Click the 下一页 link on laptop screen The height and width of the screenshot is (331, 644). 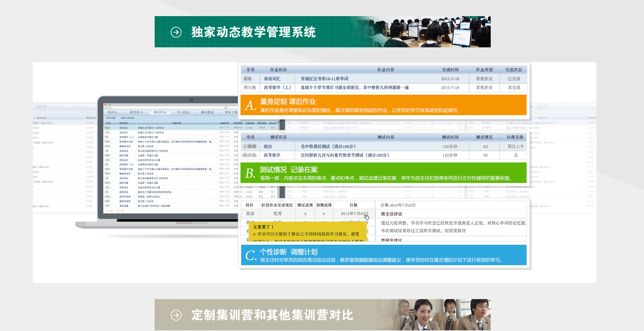[120, 211]
